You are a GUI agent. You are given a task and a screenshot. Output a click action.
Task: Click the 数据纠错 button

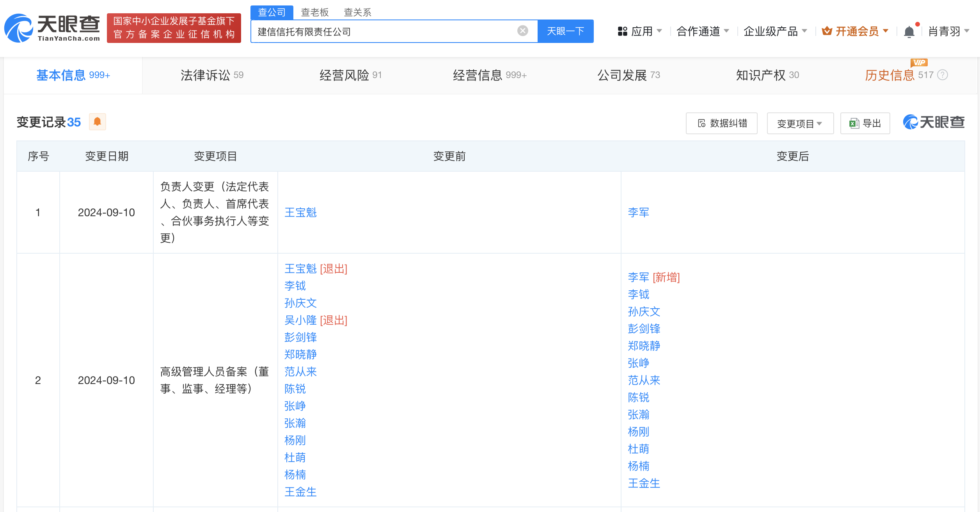point(721,123)
